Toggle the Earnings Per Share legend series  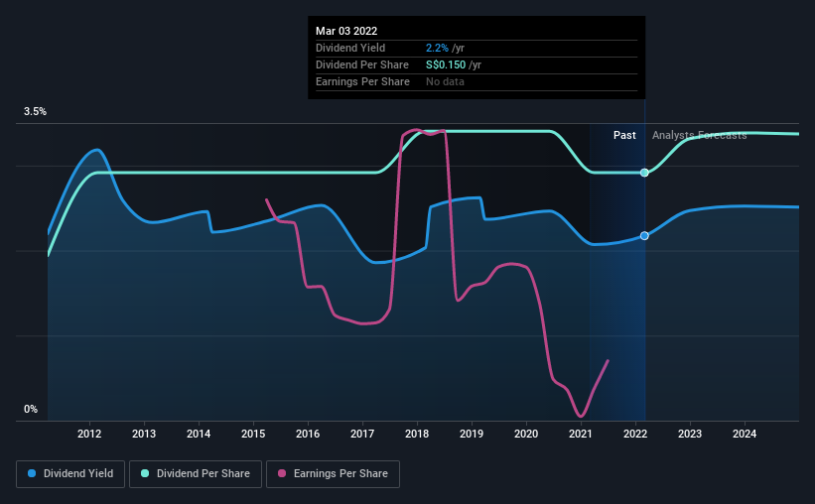coord(333,474)
